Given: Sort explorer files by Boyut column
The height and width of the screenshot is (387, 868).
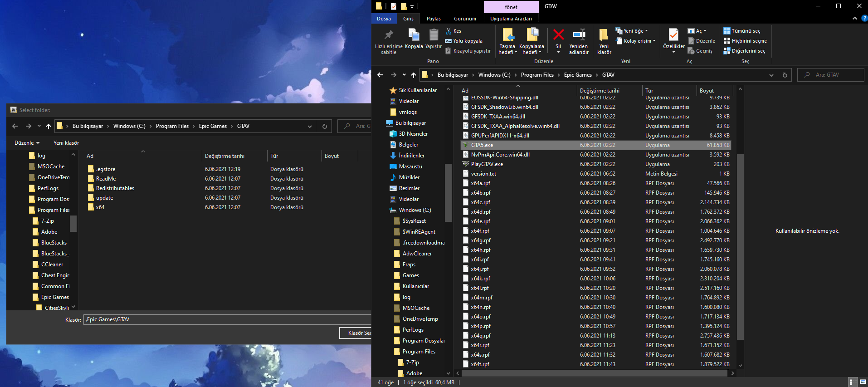Looking at the screenshot, I should coord(707,91).
